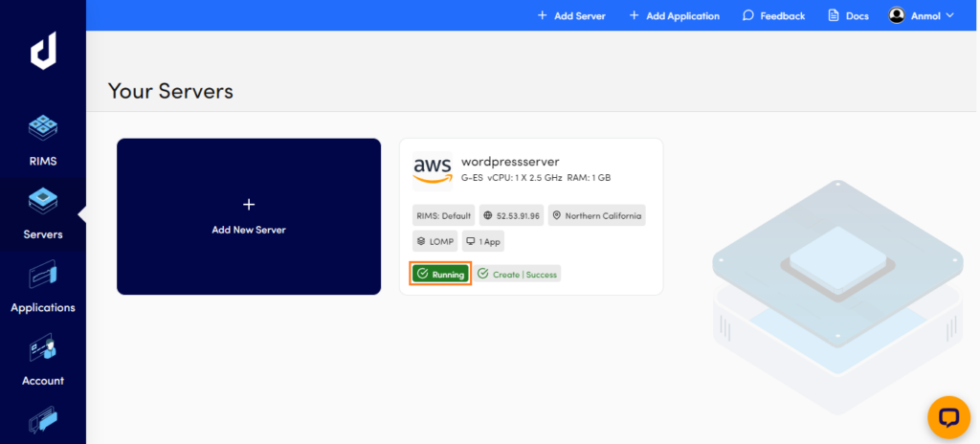This screenshot has height=444, width=980.
Task: Click the globe icon next to IP address
Action: (x=488, y=215)
